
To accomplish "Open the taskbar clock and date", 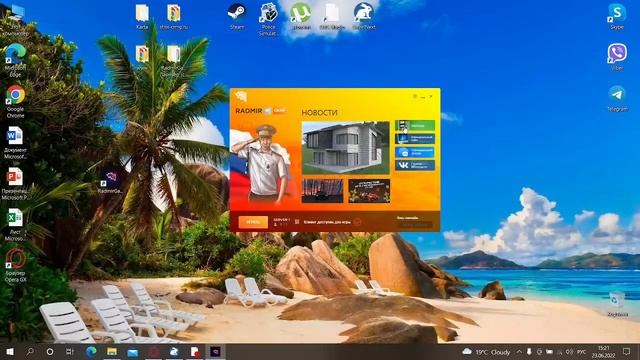I will (x=603, y=352).
